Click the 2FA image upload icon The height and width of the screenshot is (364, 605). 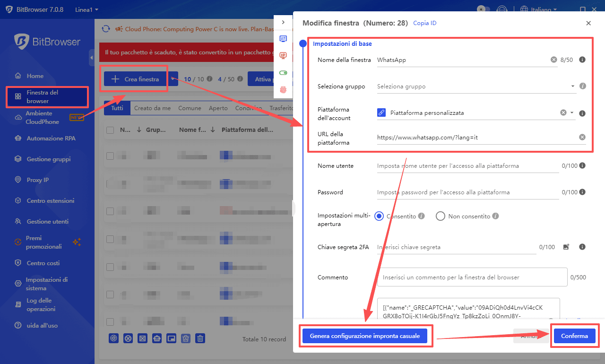(566, 247)
